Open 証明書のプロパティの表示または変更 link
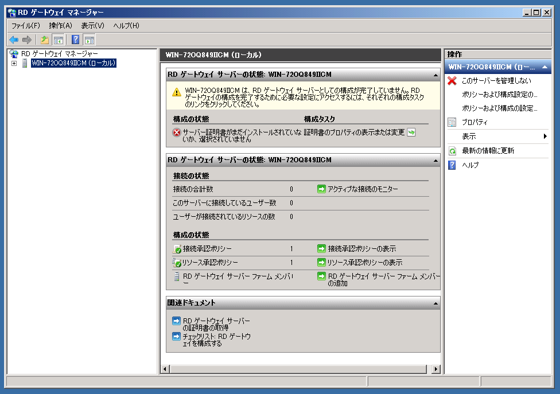Viewport: 560px width, 394px height. (354, 133)
